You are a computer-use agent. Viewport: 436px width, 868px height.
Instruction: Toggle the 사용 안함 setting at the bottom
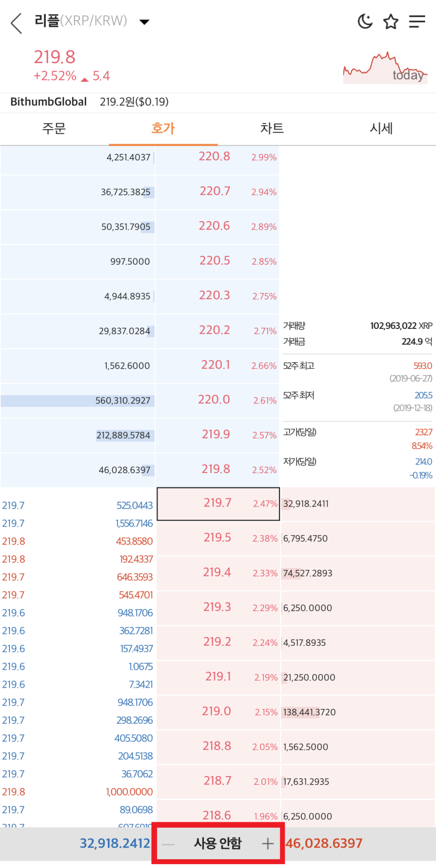point(217,842)
